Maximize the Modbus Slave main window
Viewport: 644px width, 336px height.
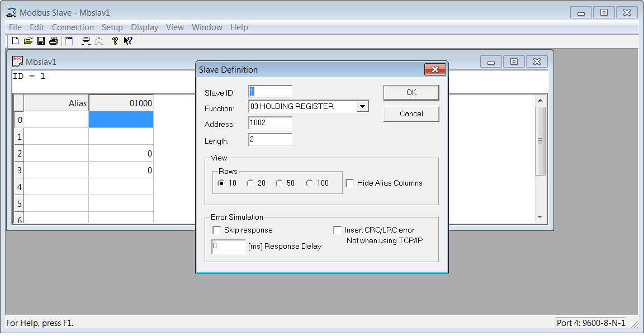604,13
